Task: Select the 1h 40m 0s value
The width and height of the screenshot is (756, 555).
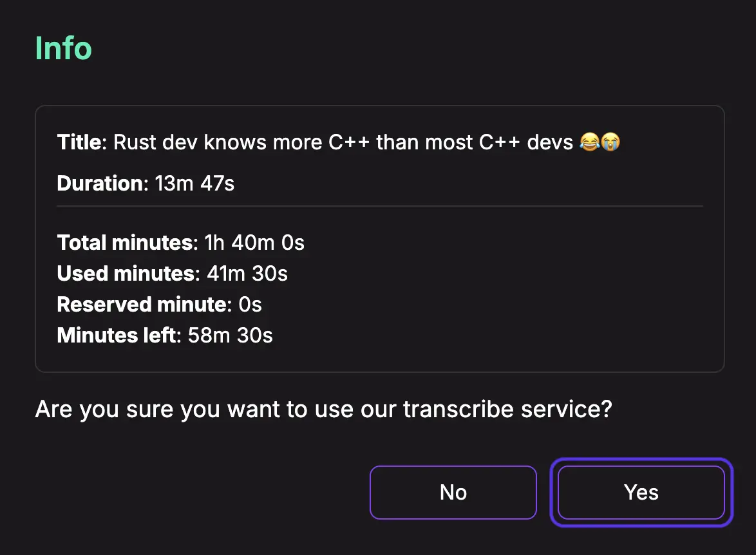Action: [x=254, y=243]
